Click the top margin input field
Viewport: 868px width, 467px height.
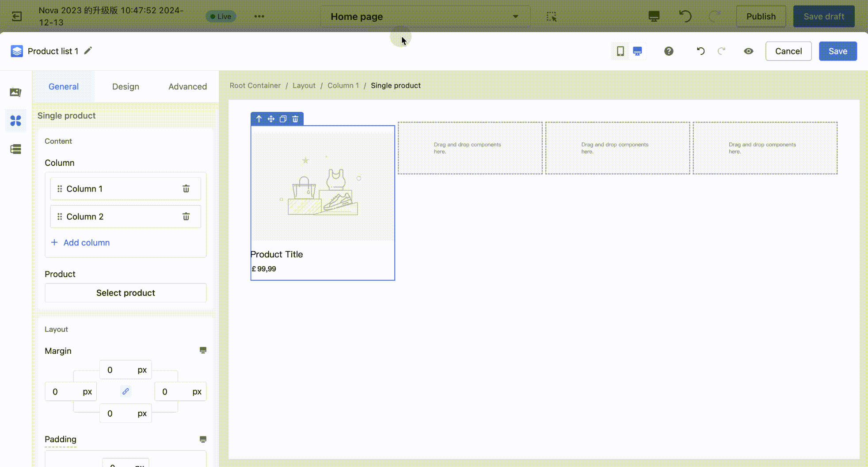tap(117, 370)
